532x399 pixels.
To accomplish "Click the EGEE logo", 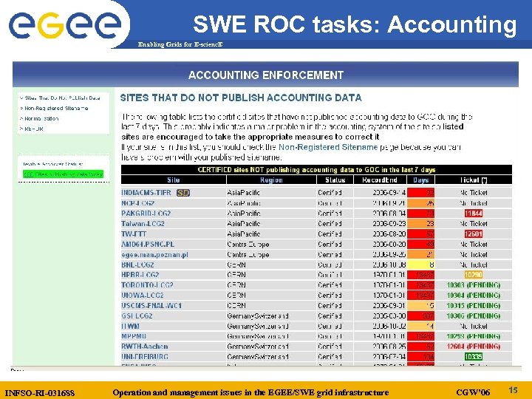I will coord(65,24).
